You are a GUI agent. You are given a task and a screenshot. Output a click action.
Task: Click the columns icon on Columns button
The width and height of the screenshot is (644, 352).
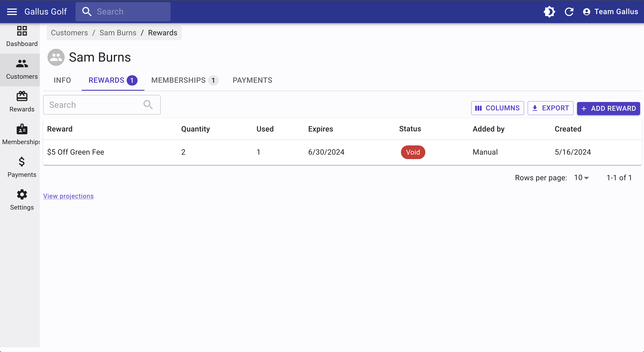[x=478, y=108]
